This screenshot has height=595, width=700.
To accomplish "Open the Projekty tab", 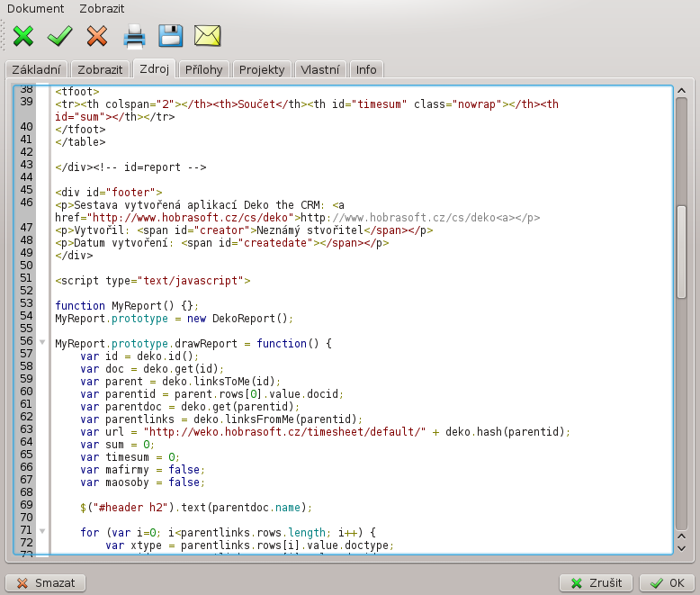I will (x=262, y=69).
